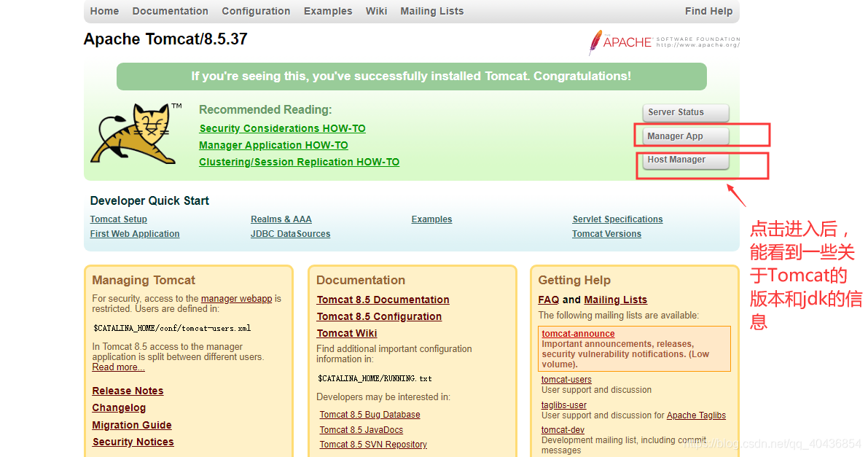Open the Migration Guide link
This screenshot has width=868, height=457.
(x=132, y=425)
